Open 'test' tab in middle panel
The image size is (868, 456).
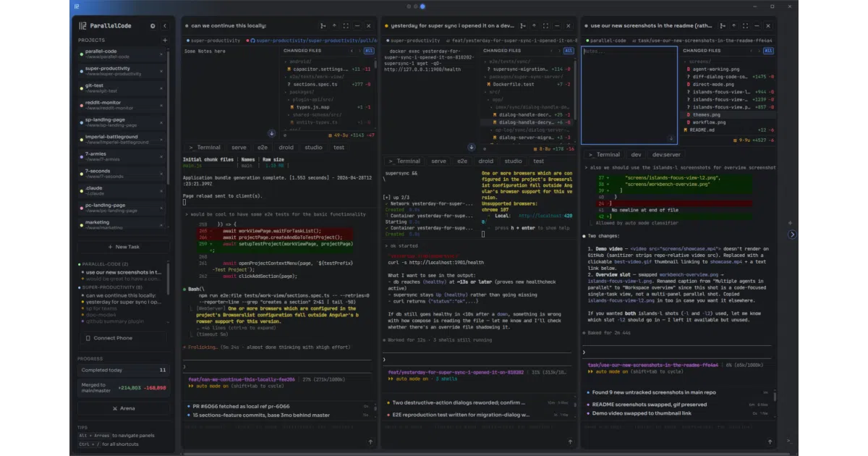click(538, 161)
